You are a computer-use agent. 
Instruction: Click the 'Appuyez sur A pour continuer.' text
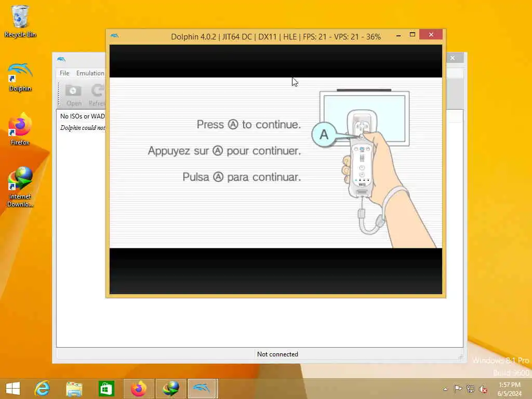224,151
